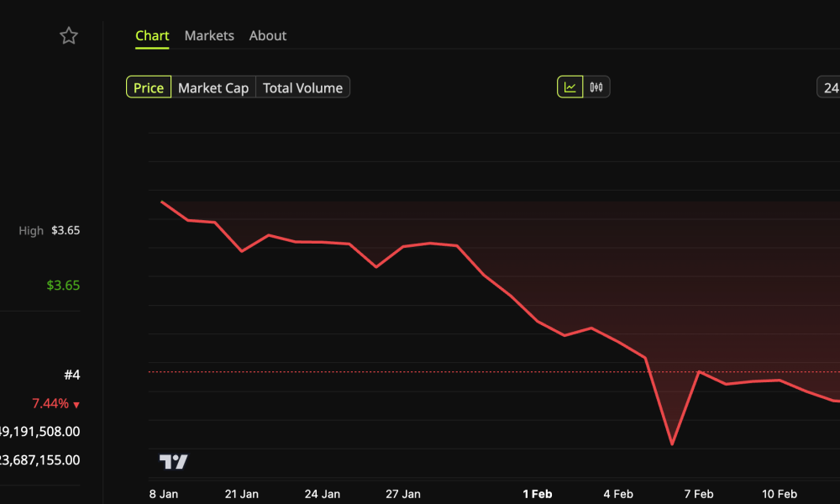The height and width of the screenshot is (504, 840).
Task: Switch to the candlestick chart icon
Action: (x=595, y=86)
